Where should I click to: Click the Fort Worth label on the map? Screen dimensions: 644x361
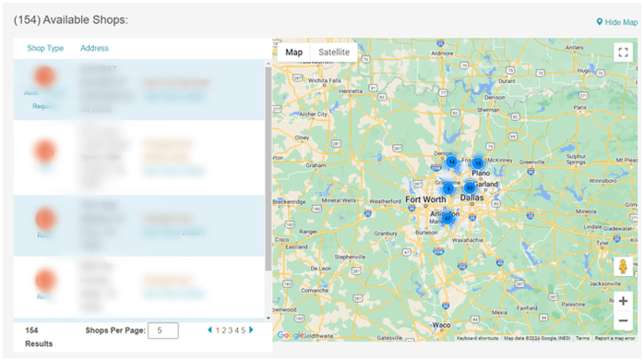(x=425, y=199)
